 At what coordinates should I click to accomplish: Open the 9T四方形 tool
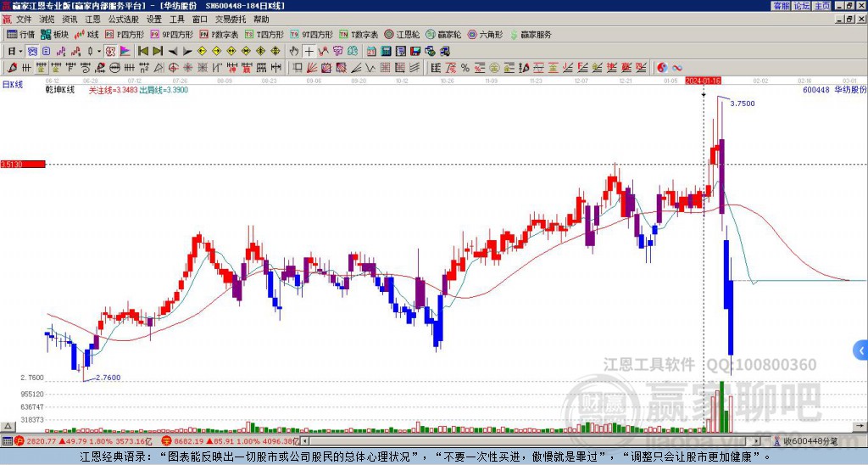[x=312, y=34]
